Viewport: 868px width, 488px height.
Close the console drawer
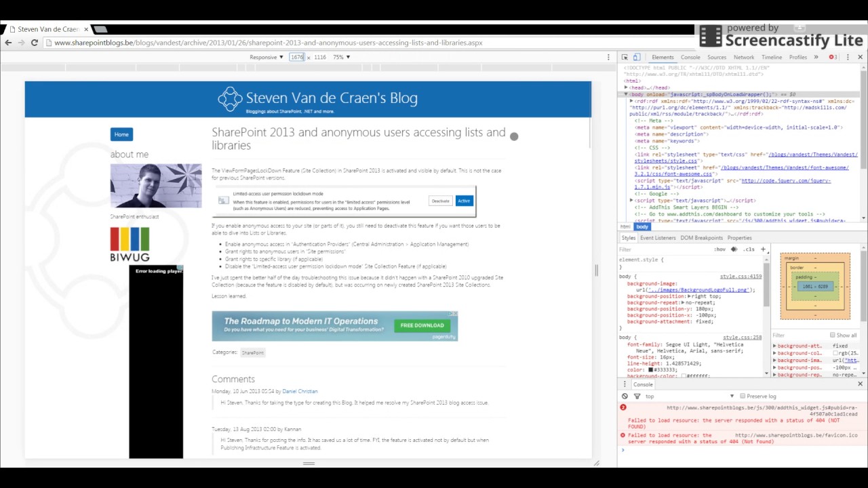[860, 384]
